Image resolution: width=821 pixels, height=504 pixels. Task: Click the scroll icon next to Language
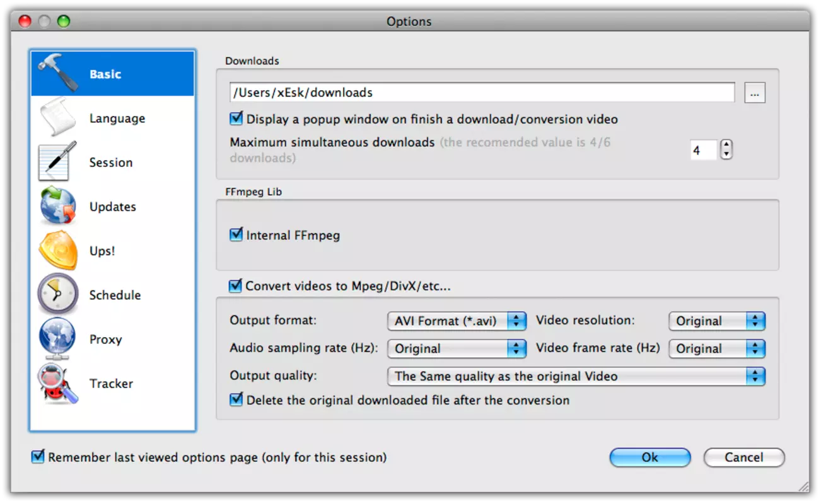click(x=58, y=117)
